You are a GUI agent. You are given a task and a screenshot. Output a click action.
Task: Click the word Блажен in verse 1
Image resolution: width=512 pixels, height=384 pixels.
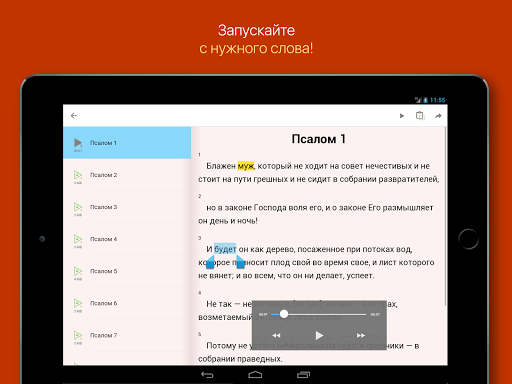coord(221,166)
